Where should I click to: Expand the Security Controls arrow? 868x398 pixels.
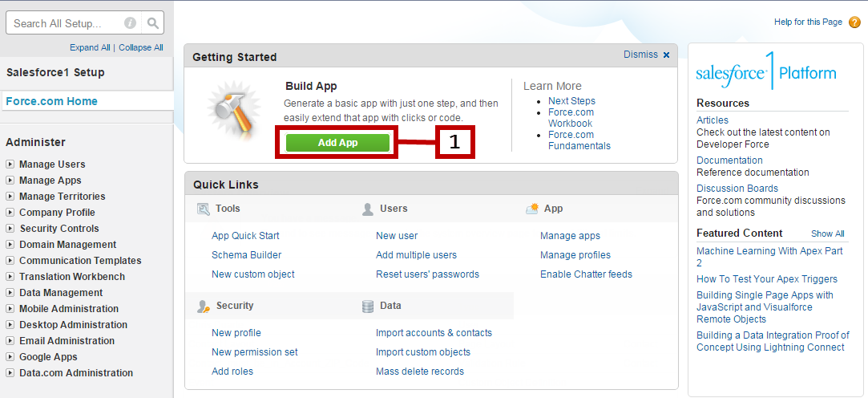click(x=10, y=229)
